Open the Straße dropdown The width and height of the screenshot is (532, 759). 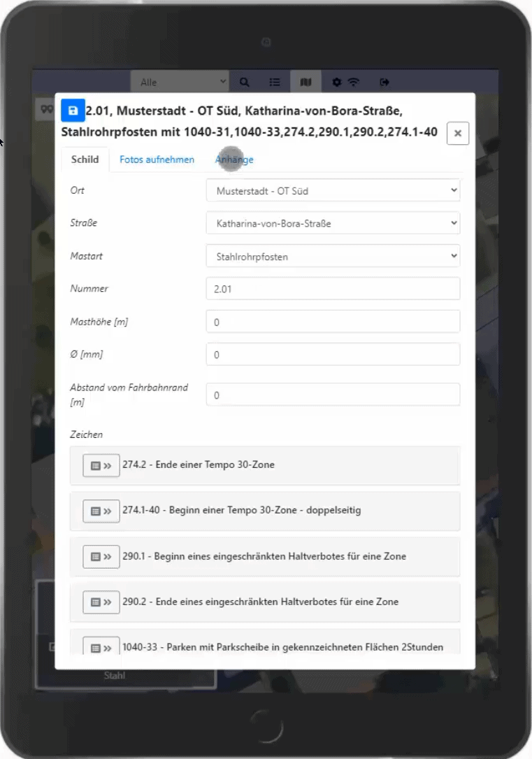pos(333,224)
